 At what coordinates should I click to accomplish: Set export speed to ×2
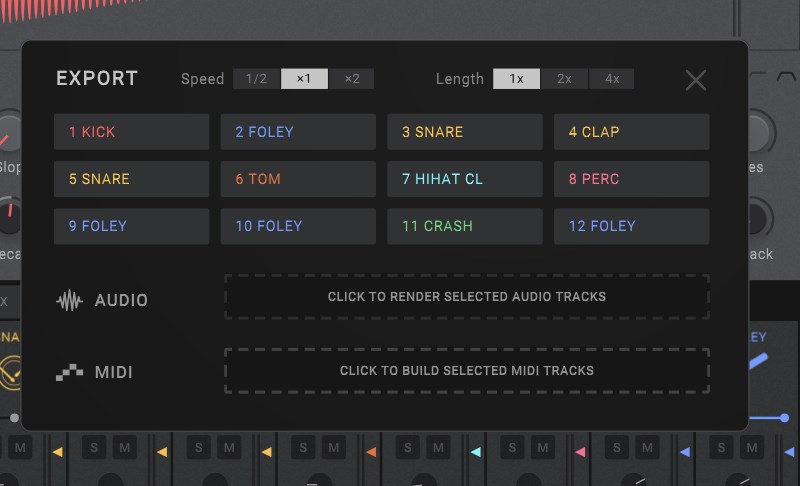[351, 79]
